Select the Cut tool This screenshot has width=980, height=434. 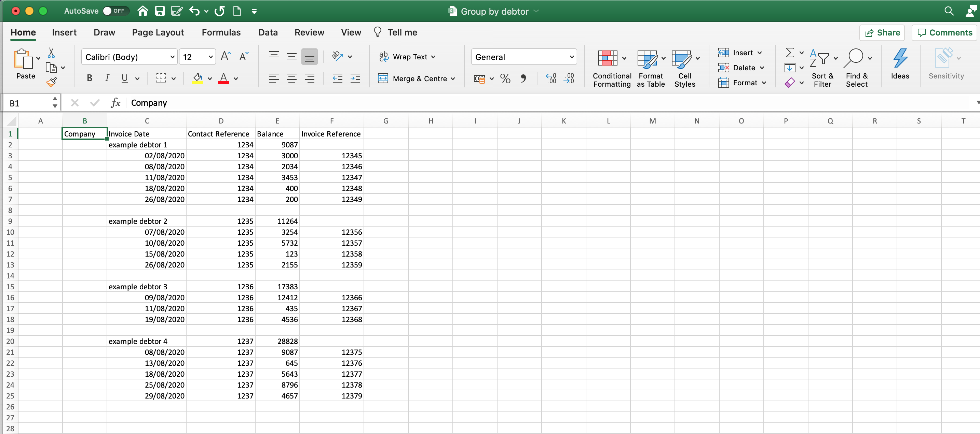51,53
